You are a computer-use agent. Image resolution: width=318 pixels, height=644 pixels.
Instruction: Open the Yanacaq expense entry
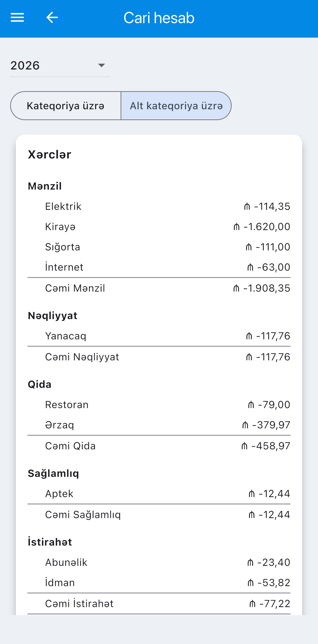159,336
